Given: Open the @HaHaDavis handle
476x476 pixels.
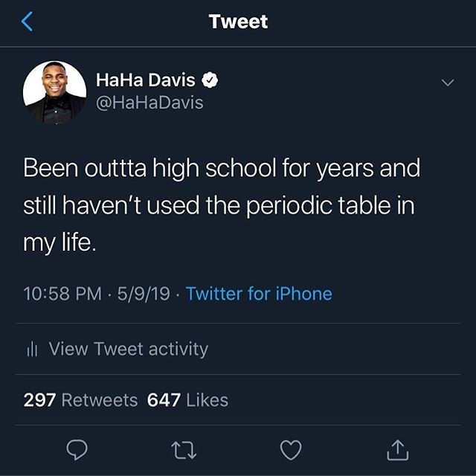Looking at the screenshot, I should [x=149, y=103].
